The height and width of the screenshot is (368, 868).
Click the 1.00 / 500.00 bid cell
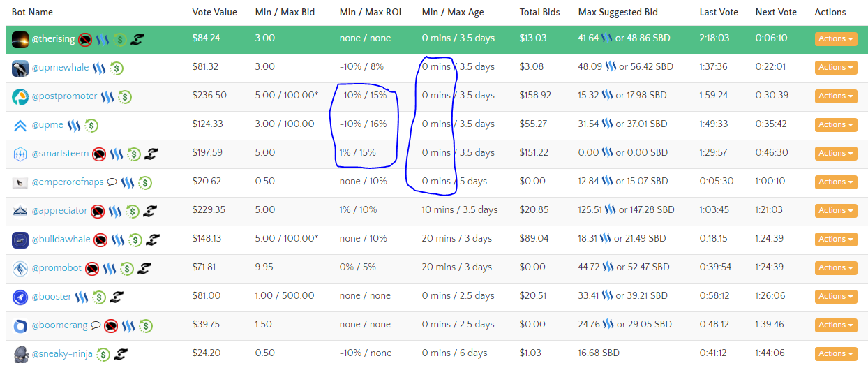285,296
